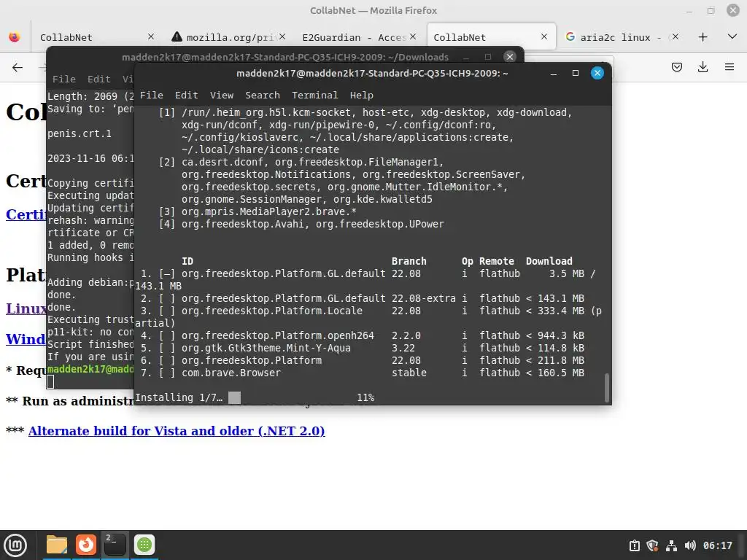Open the Files manager in taskbar
This screenshot has width=747, height=560.
tap(57, 545)
